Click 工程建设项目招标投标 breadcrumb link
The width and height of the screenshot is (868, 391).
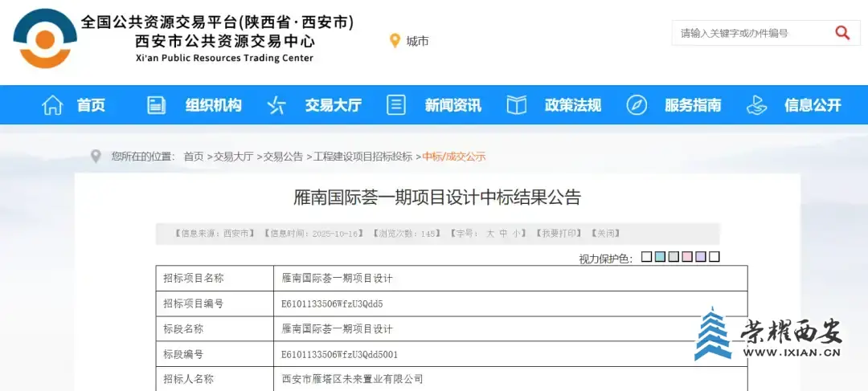click(x=362, y=157)
